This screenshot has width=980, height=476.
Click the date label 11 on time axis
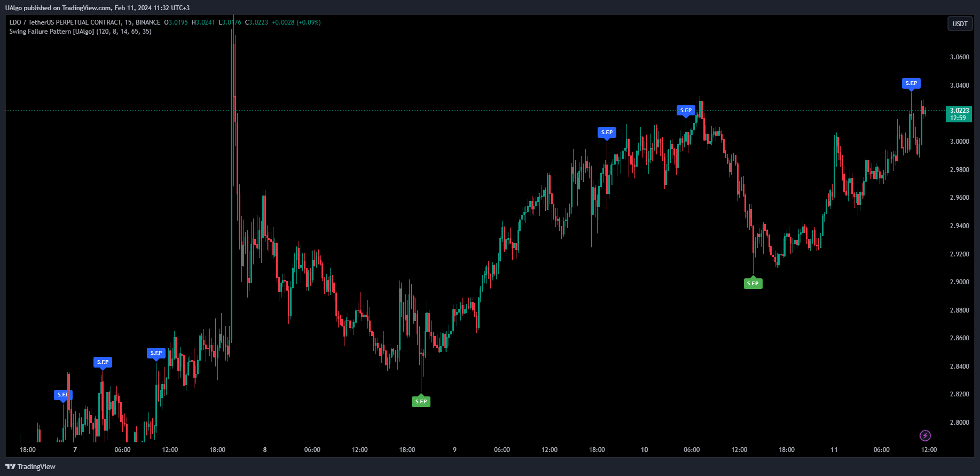pyautogui.click(x=834, y=450)
